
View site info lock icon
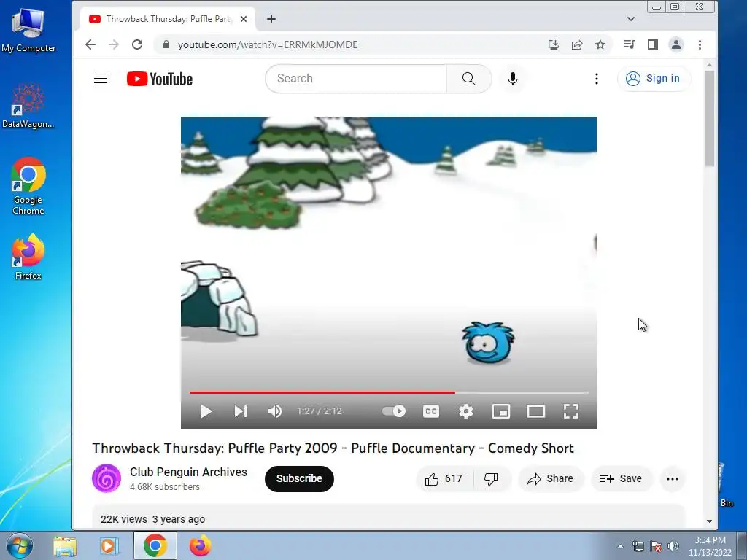coord(166,44)
